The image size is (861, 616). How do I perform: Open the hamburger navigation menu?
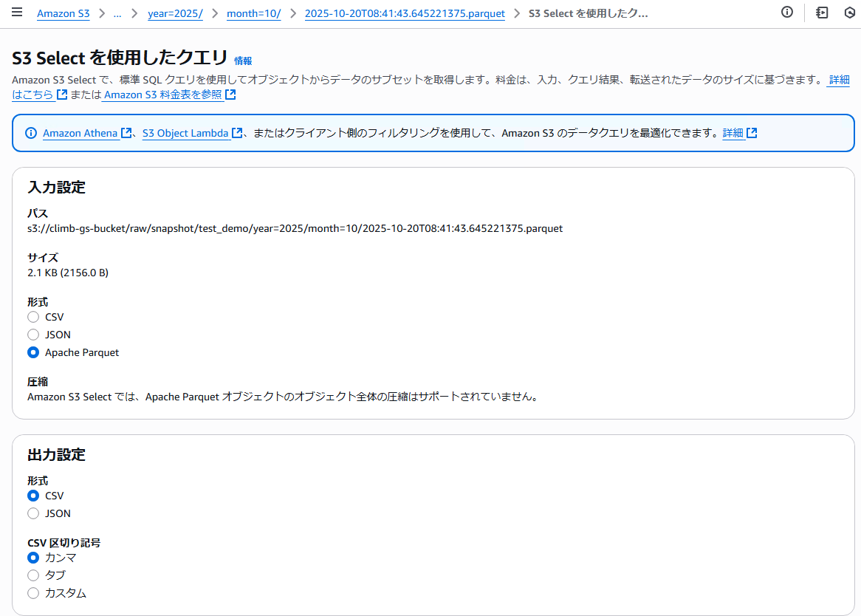(17, 13)
